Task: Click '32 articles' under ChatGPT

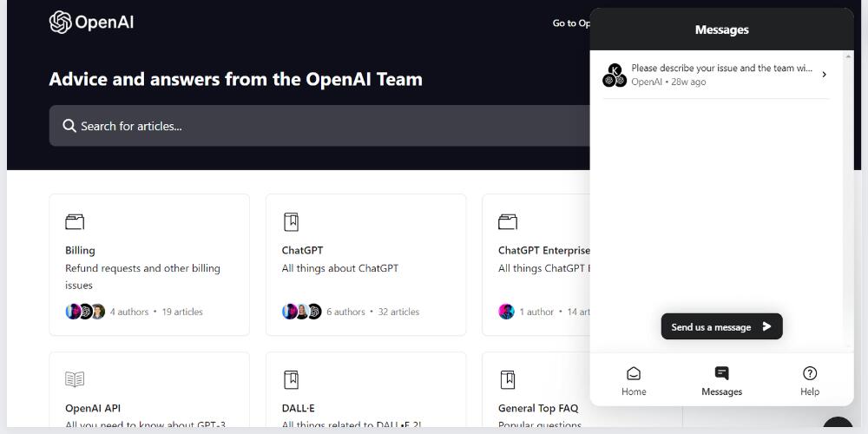Action: tap(398, 312)
